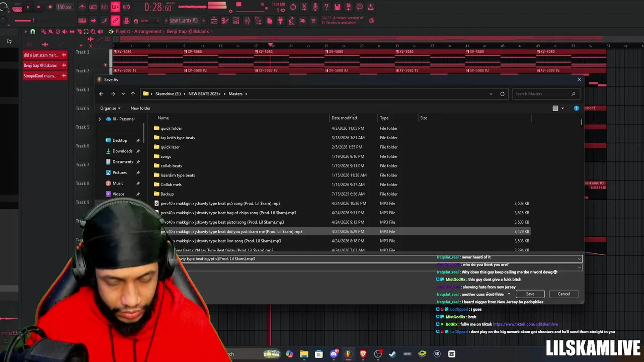Click the Save button
644x362 pixels.
pos(530,294)
